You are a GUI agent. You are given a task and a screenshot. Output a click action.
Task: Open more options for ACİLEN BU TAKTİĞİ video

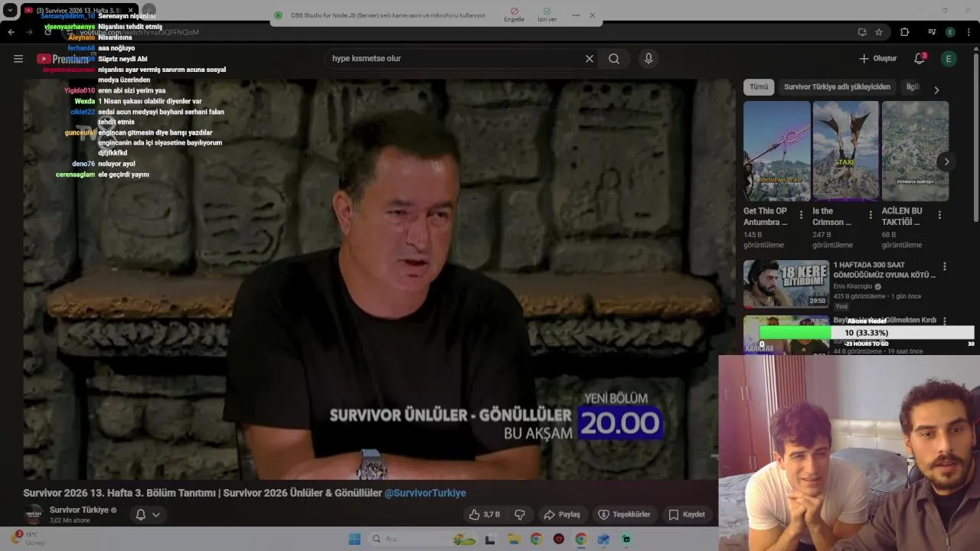[x=939, y=215]
